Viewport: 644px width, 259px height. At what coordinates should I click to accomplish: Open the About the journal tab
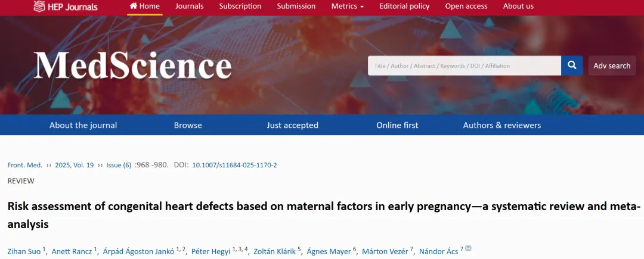(x=83, y=126)
